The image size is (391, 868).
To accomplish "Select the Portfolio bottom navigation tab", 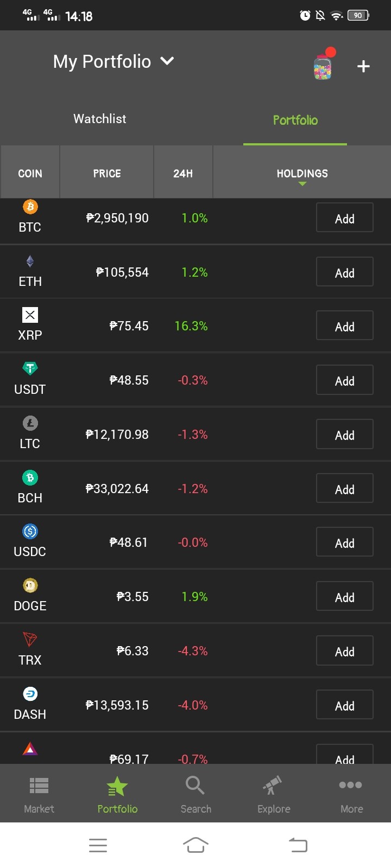I will coord(117,794).
